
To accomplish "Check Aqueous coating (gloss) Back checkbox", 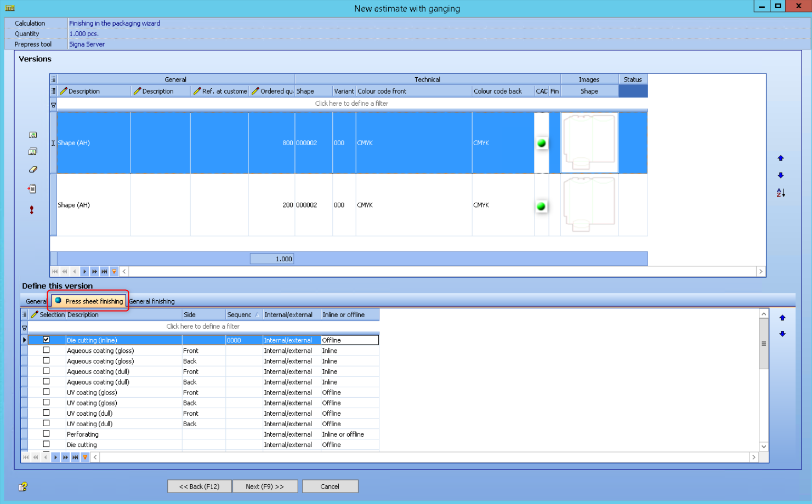I will [46, 360].
